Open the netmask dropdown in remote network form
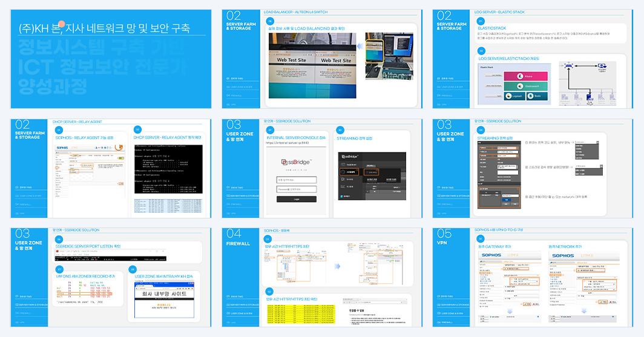 (x=603, y=289)
